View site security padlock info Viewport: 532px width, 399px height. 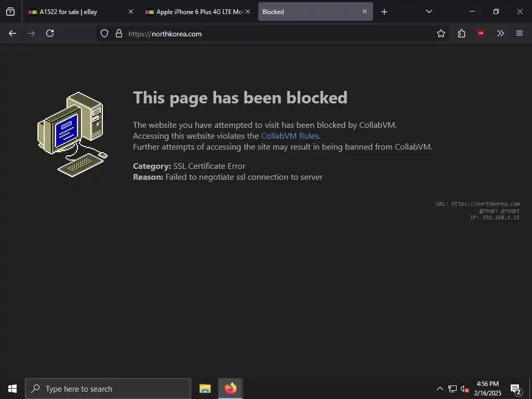click(119, 33)
